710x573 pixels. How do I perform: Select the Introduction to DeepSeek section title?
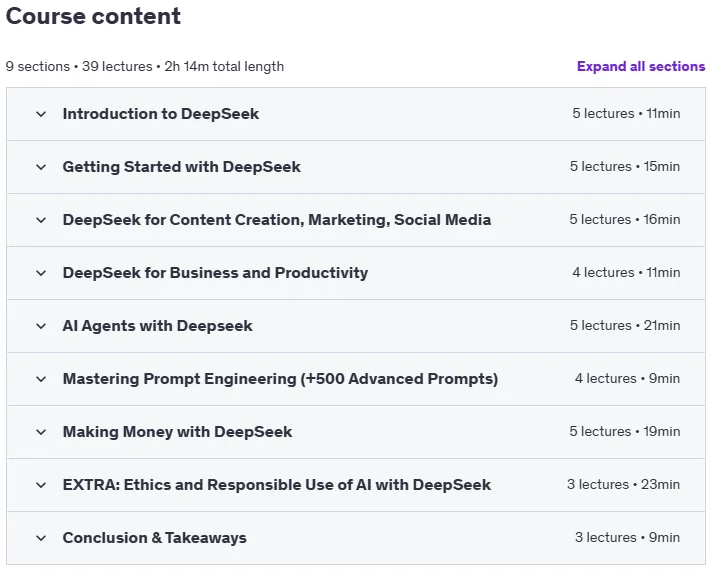point(161,114)
